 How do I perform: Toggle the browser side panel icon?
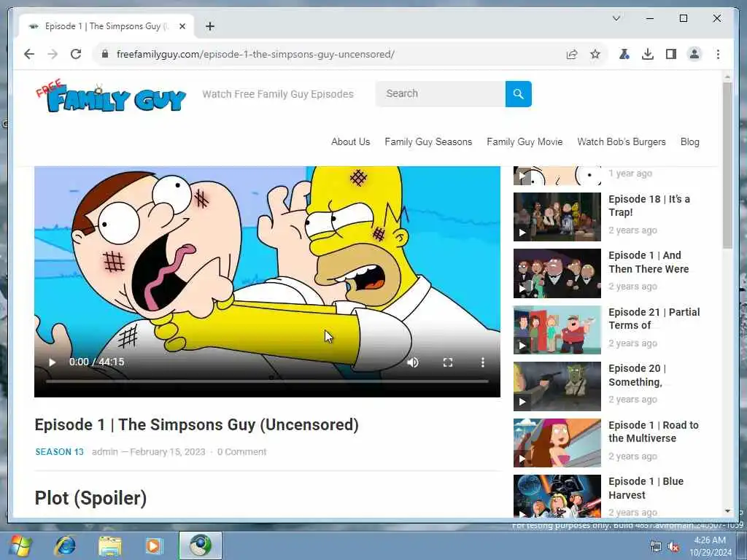pos(671,54)
